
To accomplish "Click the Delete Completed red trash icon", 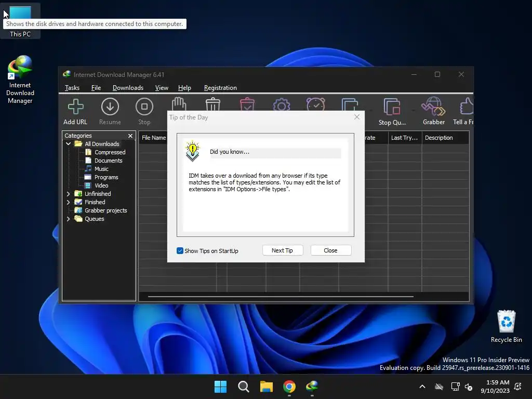I will pyautogui.click(x=247, y=104).
